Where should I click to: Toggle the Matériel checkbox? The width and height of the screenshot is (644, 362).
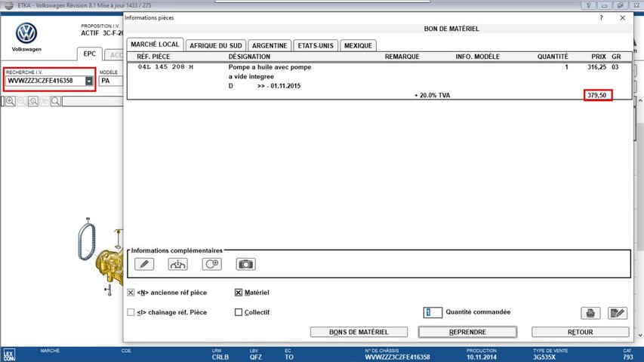pos(239,293)
